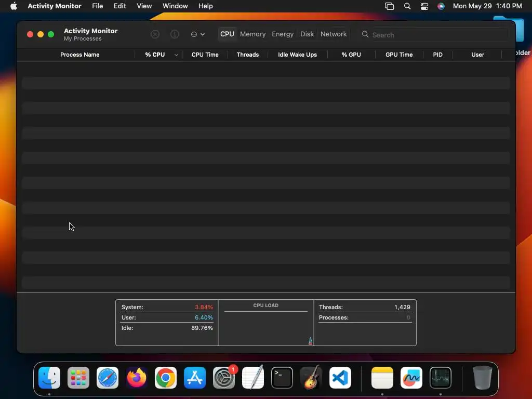532x399 pixels.
Task: Open the File menu
Action: [x=97, y=6]
